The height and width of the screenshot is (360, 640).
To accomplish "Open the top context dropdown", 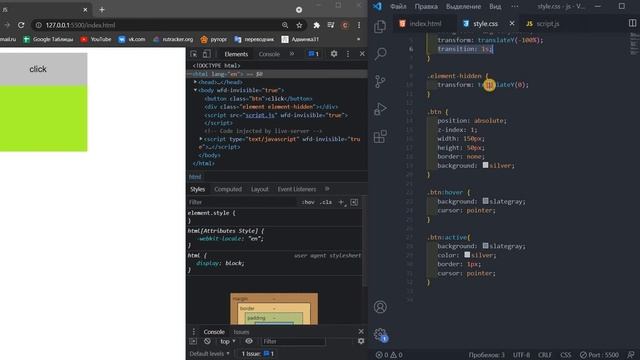I will point(228,341).
